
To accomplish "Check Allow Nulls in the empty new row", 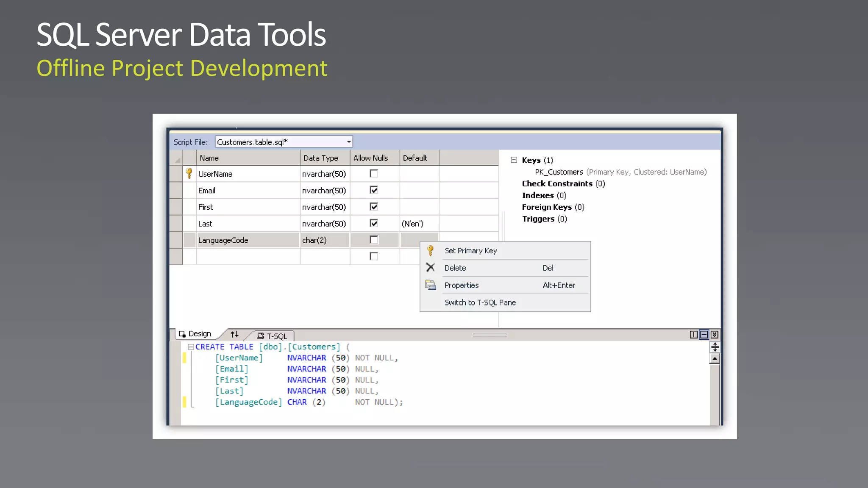I will [x=374, y=256].
